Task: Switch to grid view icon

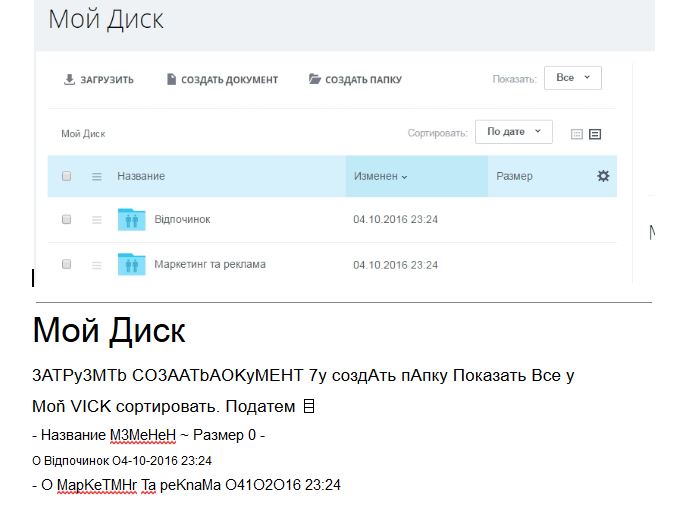Action: [x=577, y=134]
